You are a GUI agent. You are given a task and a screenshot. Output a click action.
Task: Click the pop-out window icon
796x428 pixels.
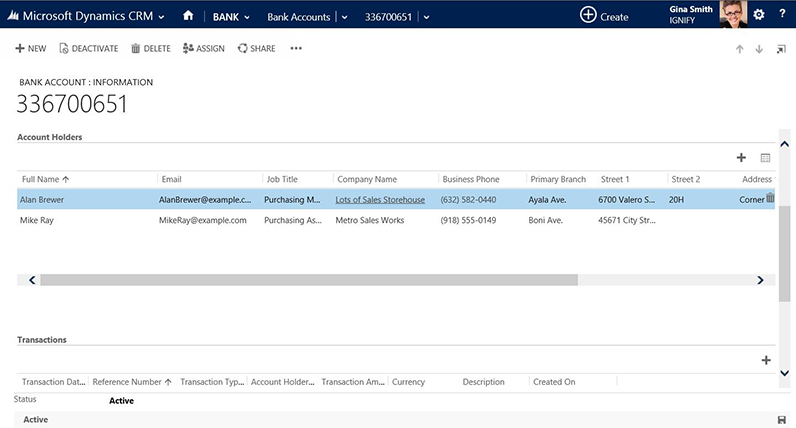[x=781, y=49]
